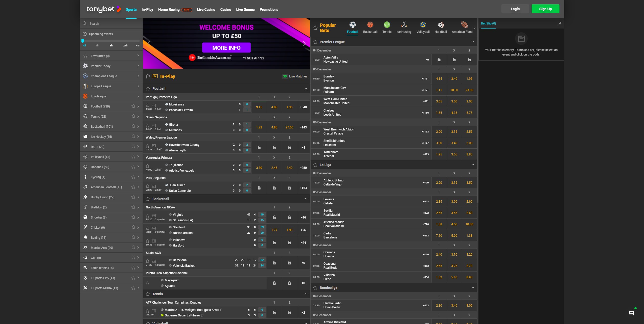Click the Volleyball icon in Popular Bets
This screenshot has width=644, height=324.
tap(423, 25)
